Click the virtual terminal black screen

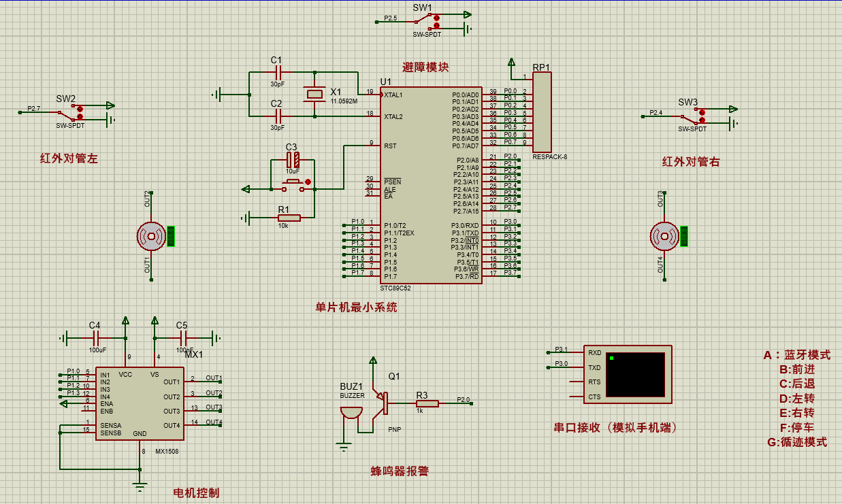[x=635, y=375]
